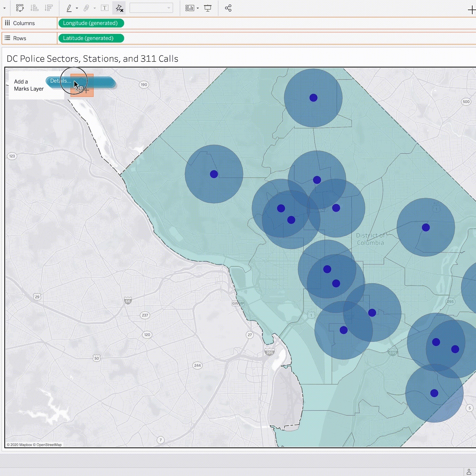Toggle the Show Mark Labels text icon
Viewport: 476px width, 476px height.
pyautogui.click(x=105, y=8)
